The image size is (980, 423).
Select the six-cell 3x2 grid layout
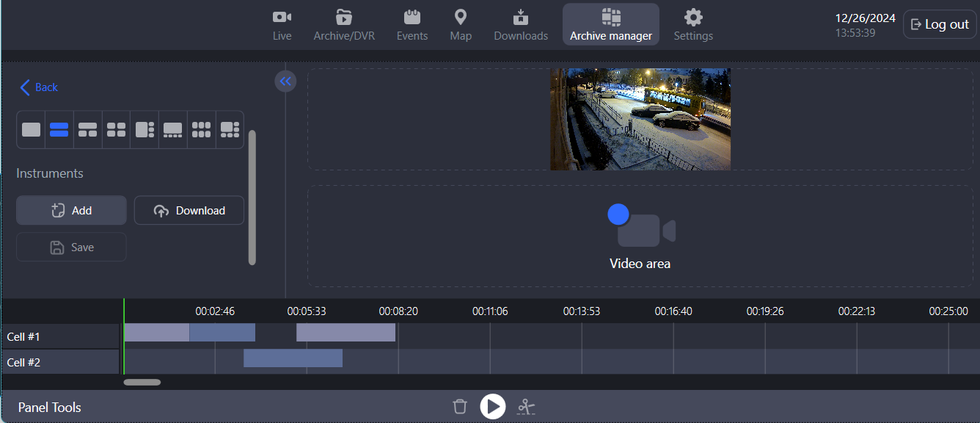point(201,130)
